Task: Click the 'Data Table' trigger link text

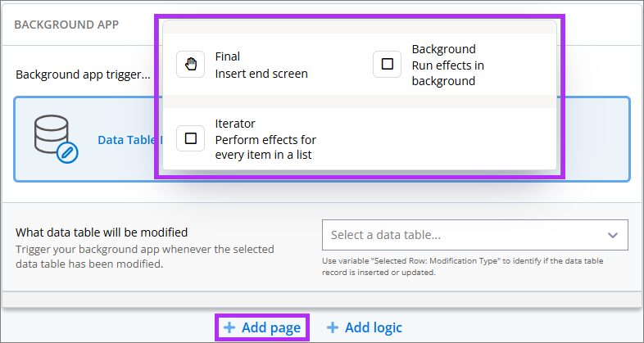Action: point(126,140)
